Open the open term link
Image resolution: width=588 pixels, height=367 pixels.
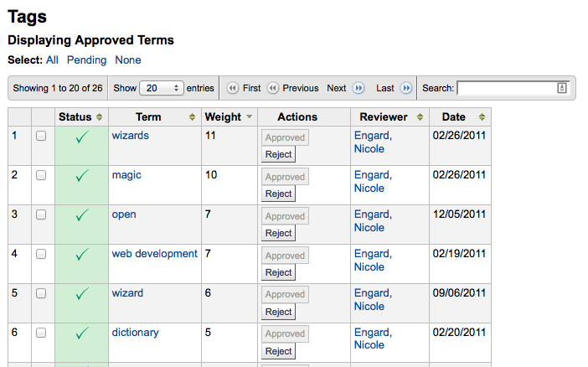pos(124,215)
